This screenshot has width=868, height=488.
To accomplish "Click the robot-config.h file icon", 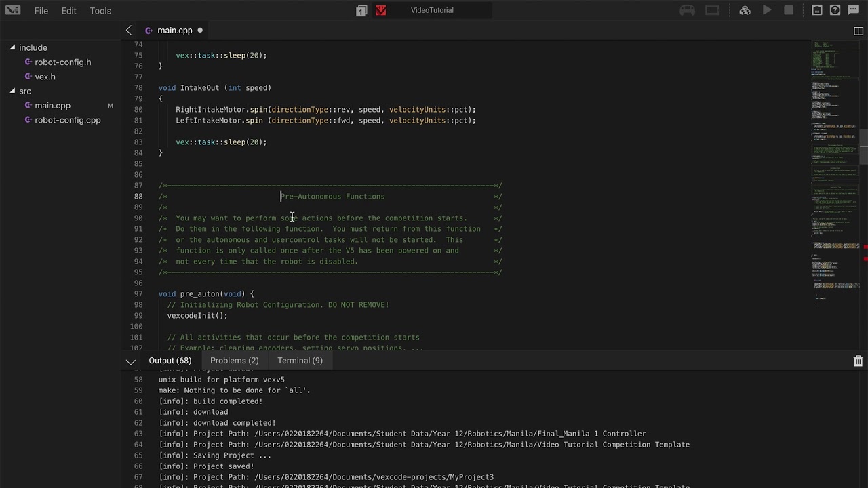I will 28,62.
